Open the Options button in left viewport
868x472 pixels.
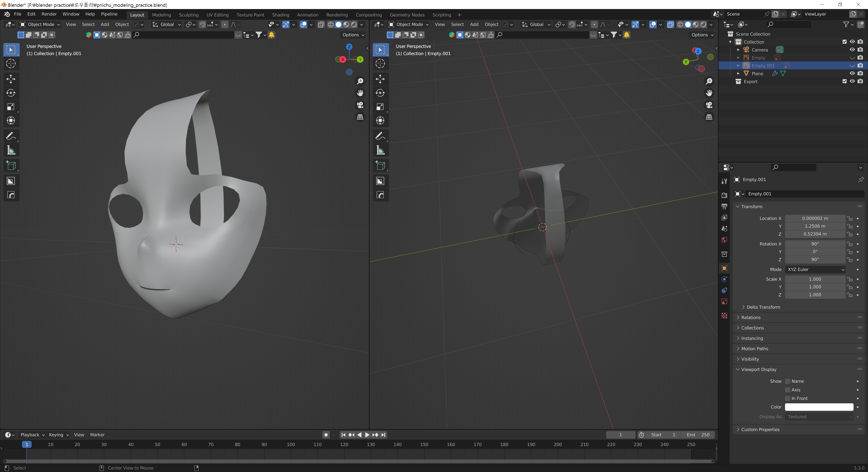pyautogui.click(x=353, y=35)
